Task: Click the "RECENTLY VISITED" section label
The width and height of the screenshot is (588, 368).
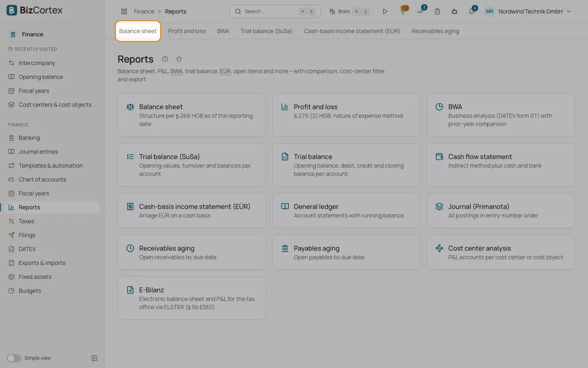Action: click(36, 49)
